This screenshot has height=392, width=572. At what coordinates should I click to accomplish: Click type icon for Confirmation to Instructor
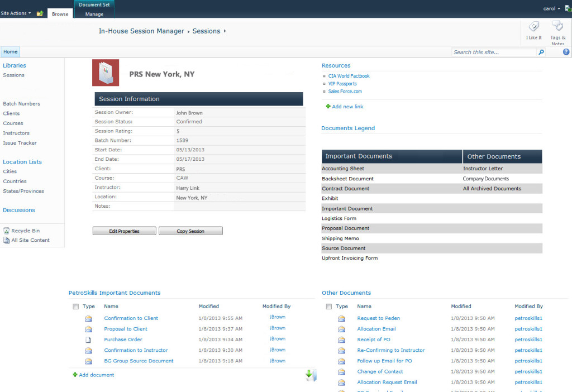pyautogui.click(x=88, y=351)
